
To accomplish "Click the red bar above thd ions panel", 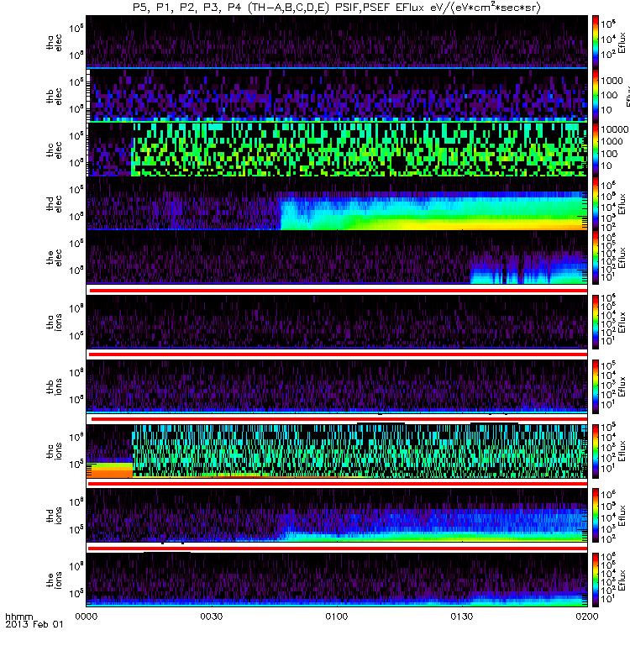I will [x=338, y=484].
